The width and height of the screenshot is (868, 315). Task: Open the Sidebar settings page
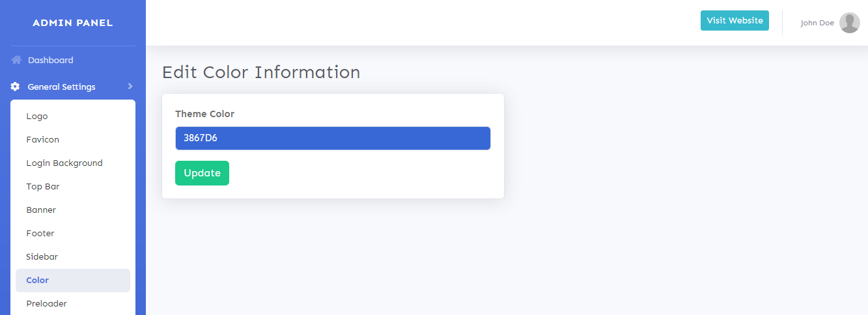(42, 256)
